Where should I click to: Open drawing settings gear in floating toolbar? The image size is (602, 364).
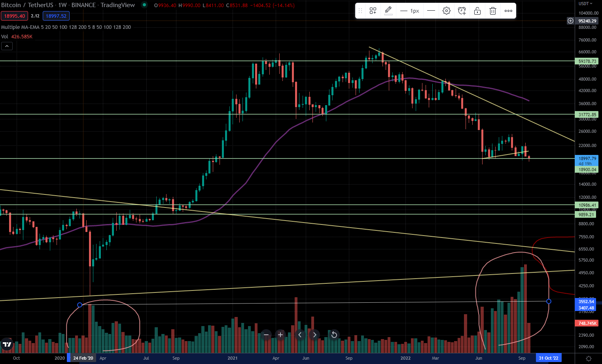(447, 11)
